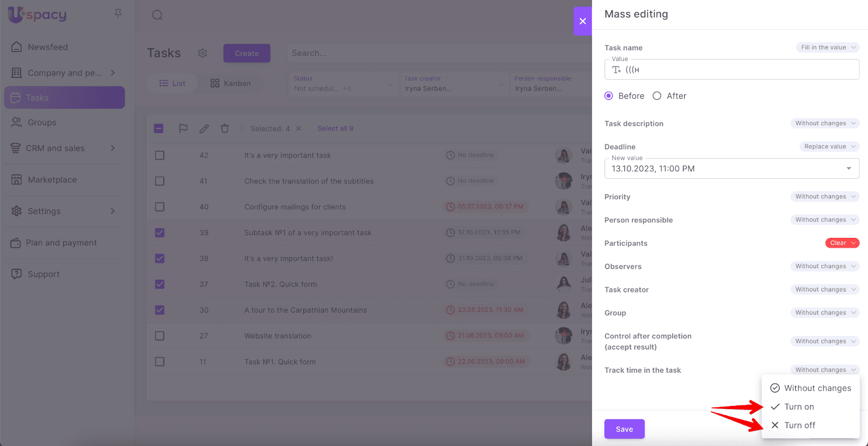Click the clock icon for task 42
This screenshot has height=446, width=868.
coord(450,155)
